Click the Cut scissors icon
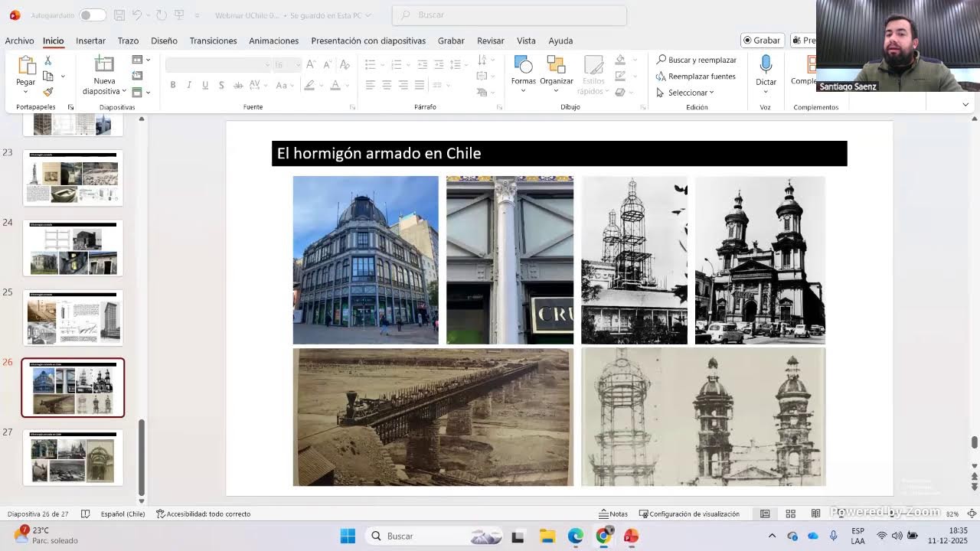The image size is (980, 551). pos(47,60)
